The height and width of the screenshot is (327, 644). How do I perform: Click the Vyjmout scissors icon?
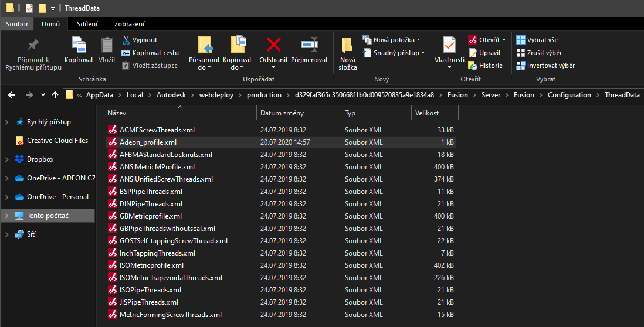pyautogui.click(x=126, y=40)
